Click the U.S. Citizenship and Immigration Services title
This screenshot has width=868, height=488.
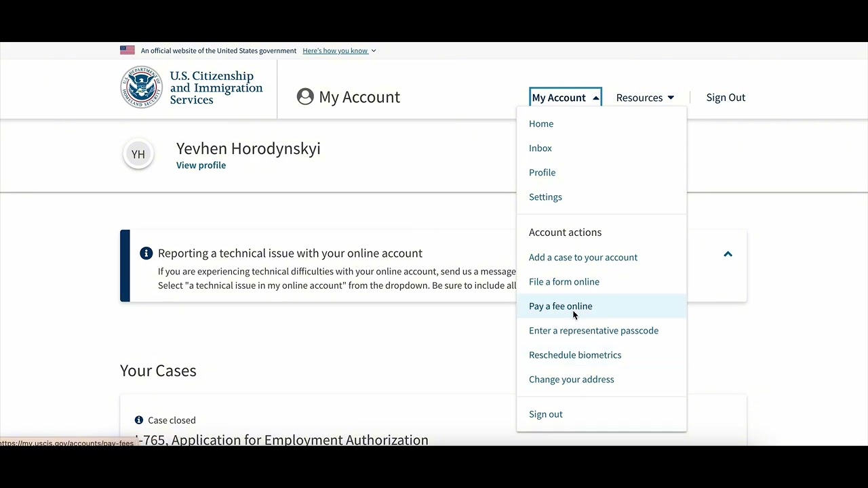coord(216,88)
